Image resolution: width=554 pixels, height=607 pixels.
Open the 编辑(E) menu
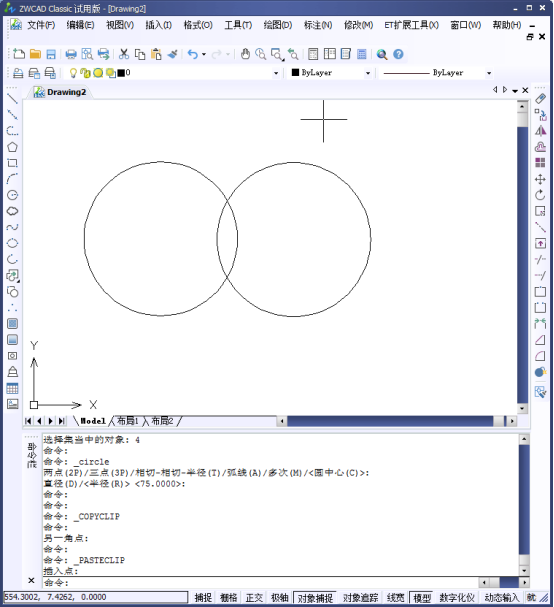tap(80, 25)
